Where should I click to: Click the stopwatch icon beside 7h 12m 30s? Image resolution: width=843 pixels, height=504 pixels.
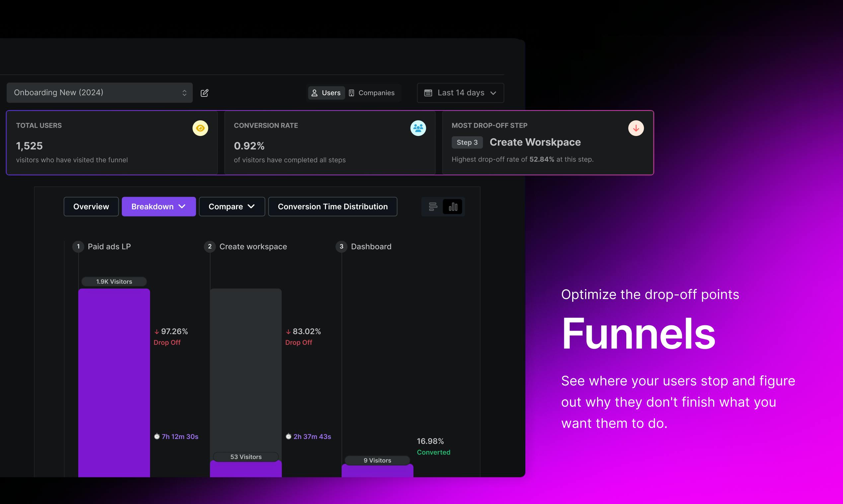click(157, 436)
